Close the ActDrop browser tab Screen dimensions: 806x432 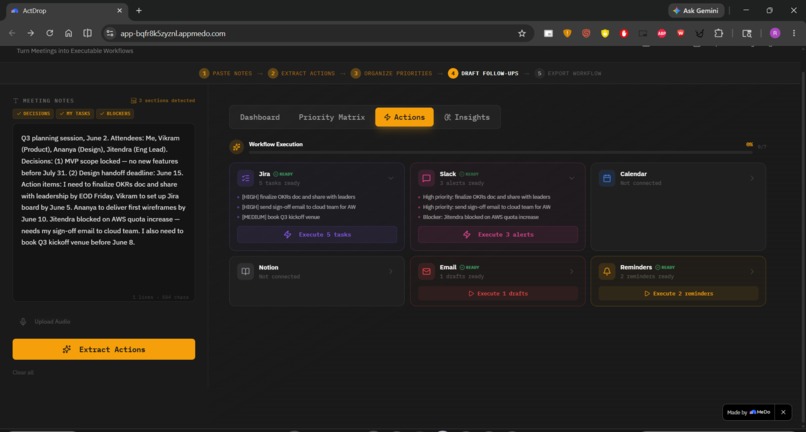pos(120,10)
